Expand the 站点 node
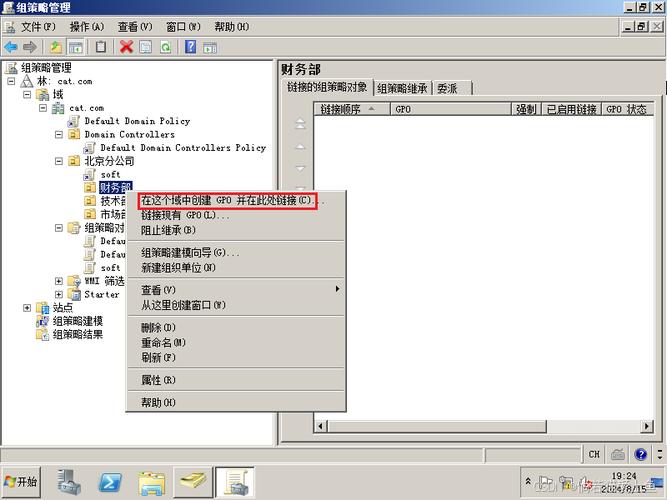Screen dimensions: 667x500 click(x=27, y=308)
